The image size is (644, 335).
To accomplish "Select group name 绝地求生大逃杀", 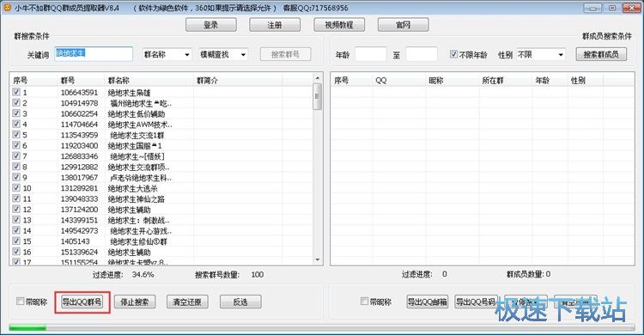I will [132, 188].
